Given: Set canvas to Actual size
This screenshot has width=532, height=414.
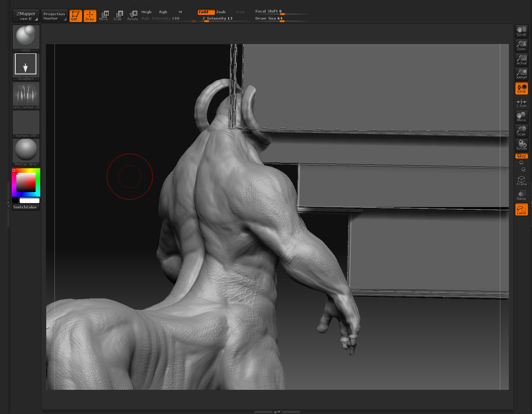Looking at the screenshot, I should pyautogui.click(x=521, y=59).
